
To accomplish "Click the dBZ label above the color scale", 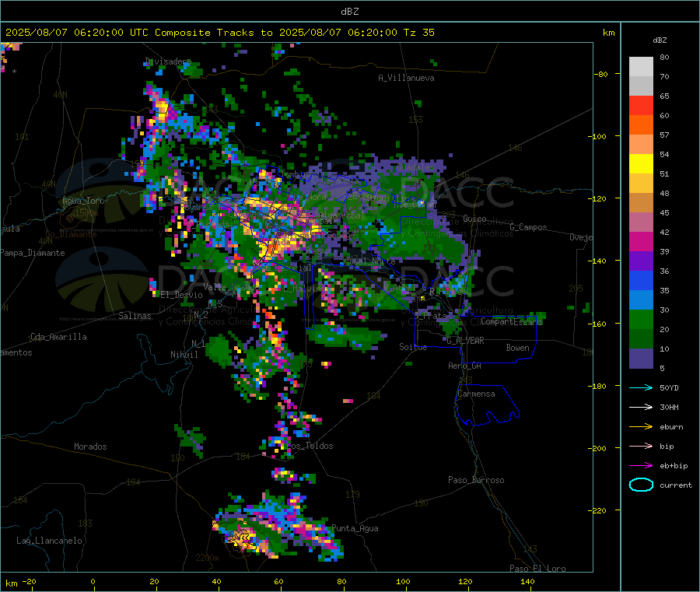I will click(660, 40).
